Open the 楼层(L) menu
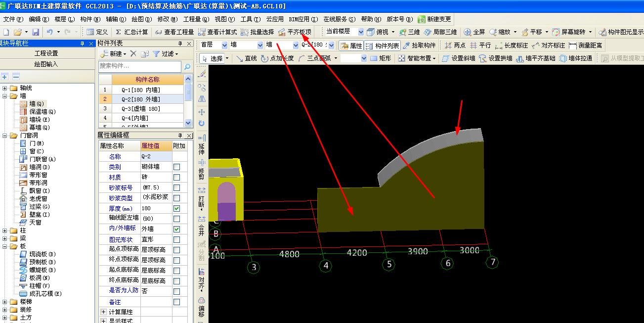The height and width of the screenshot is (323, 644). (x=65, y=19)
